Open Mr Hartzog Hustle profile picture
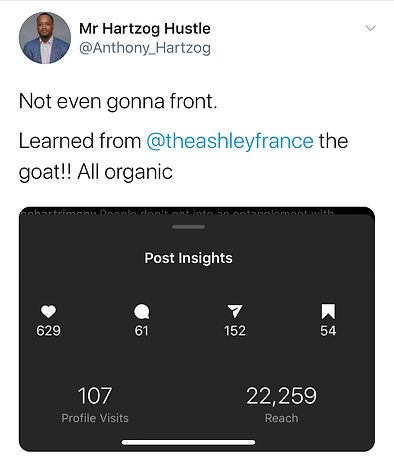Image resolution: width=394 pixels, height=468 pixels. pos(45,38)
